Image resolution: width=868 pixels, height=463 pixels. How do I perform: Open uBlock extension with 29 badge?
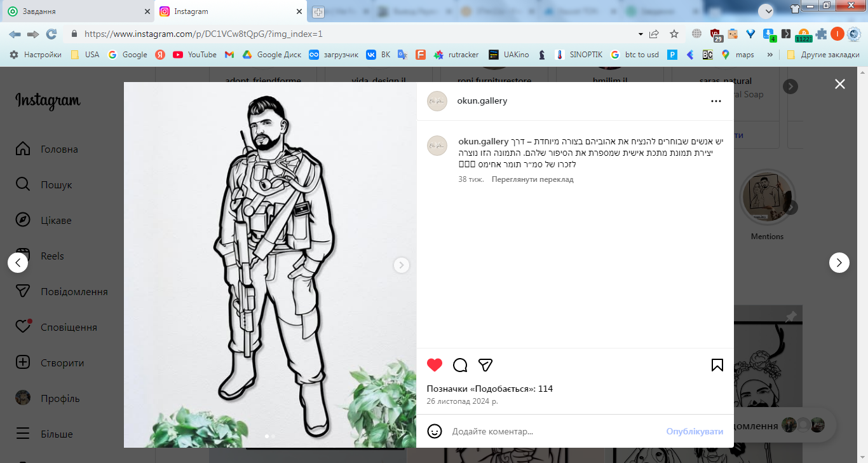(716, 34)
